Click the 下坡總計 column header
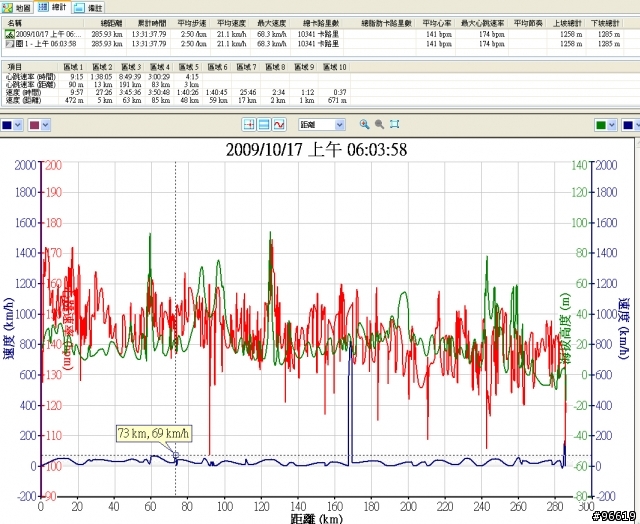Viewport: 640px width, 524px height. (605, 23)
